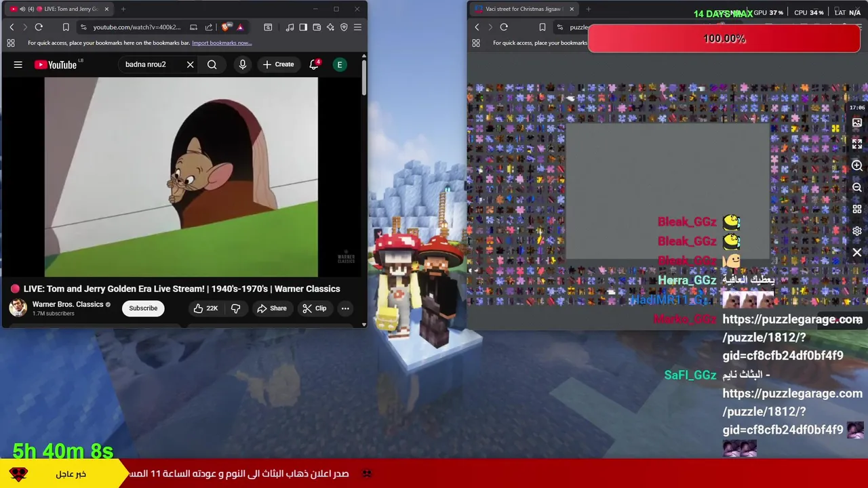This screenshot has width=868, height=488.
Task: Go back in the puzzle browser window
Action: (477, 27)
